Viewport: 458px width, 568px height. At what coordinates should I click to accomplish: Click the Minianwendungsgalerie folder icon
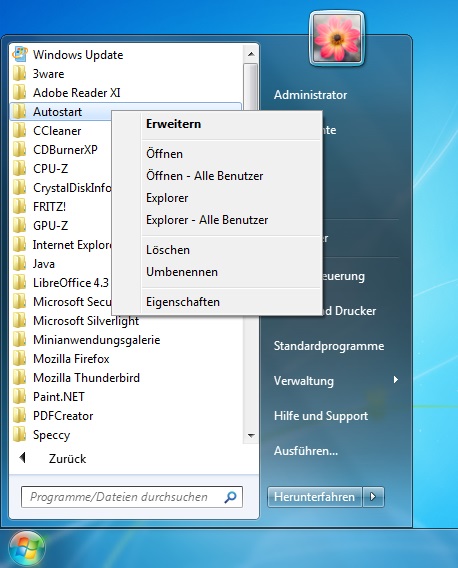point(19,339)
